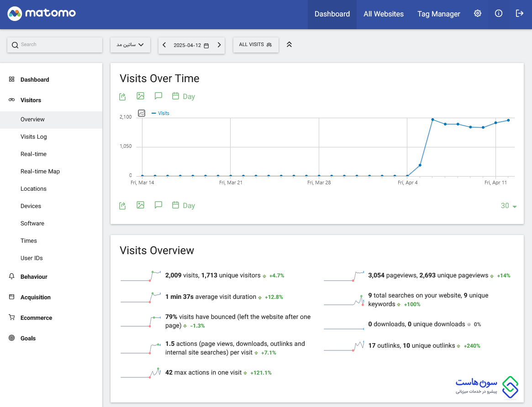Click the Goals sidebar section
This screenshot has width=532, height=407.
click(28, 338)
